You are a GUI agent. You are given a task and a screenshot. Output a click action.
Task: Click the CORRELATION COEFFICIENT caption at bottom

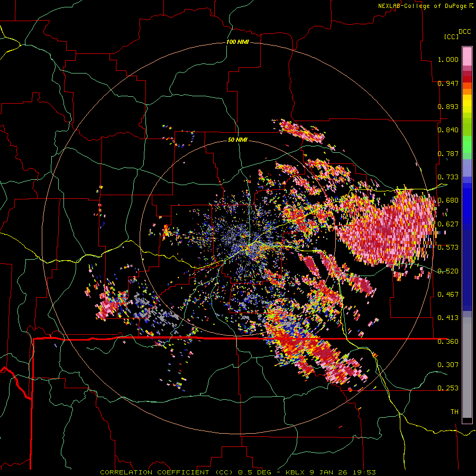pyautogui.click(x=238, y=472)
